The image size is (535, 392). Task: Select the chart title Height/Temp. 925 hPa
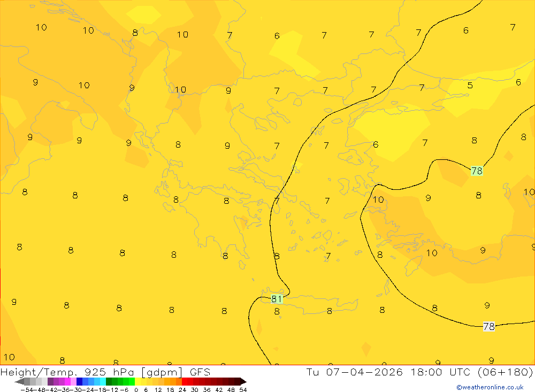(67, 372)
